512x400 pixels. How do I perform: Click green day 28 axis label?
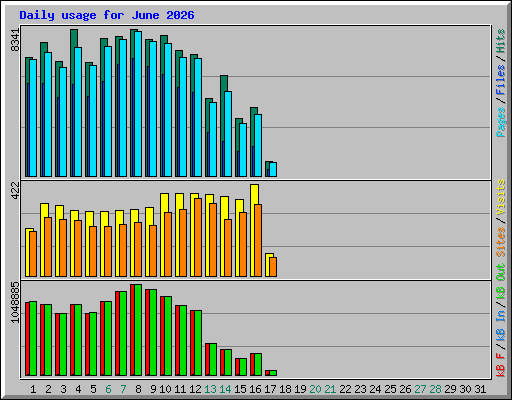[435, 389]
